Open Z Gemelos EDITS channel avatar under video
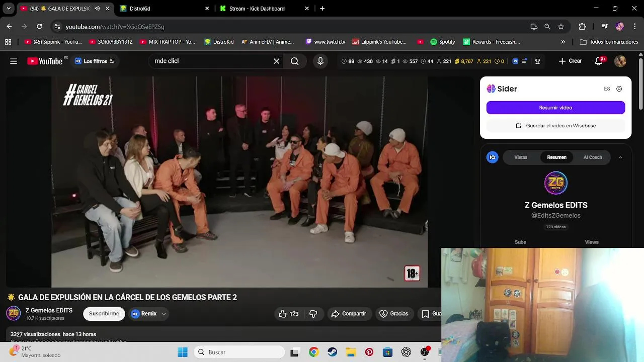 click(x=14, y=314)
